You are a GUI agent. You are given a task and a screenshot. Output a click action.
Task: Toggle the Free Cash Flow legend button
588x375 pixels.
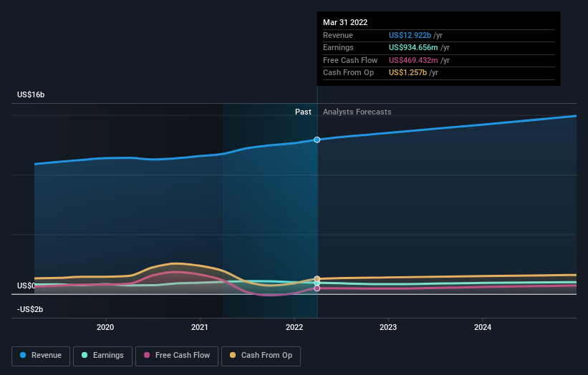point(177,356)
